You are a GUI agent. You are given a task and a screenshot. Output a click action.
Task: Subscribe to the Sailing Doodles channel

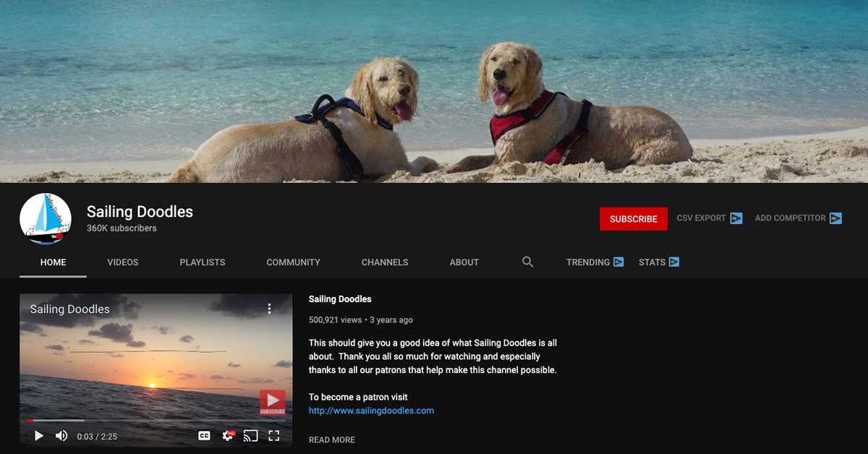tap(634, 219)
